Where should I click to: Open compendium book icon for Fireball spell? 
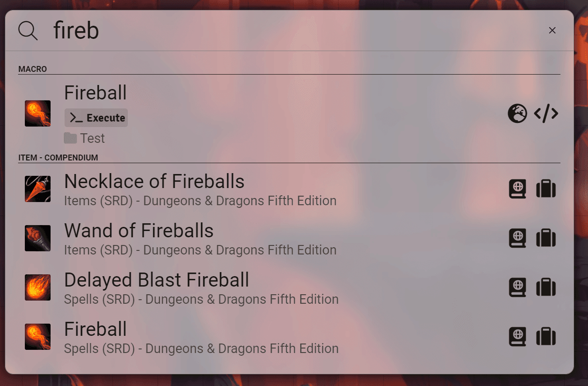point(518,337)
